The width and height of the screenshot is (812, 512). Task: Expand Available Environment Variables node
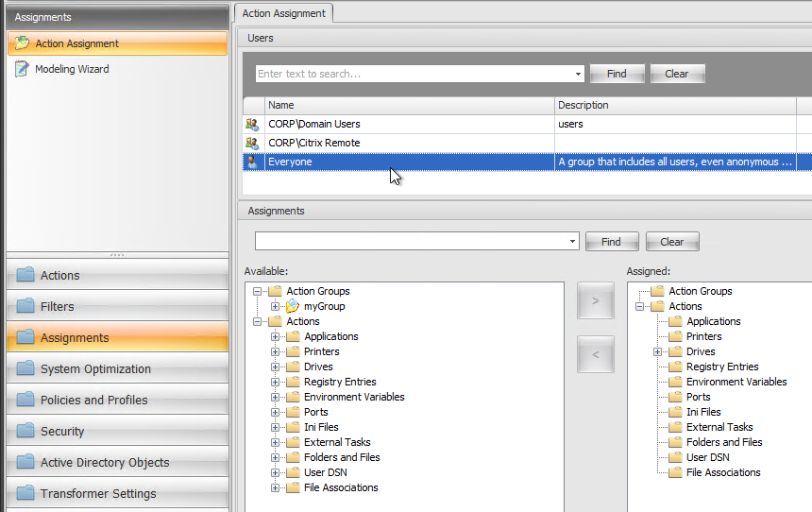pyautogui.click(x=275, y=397)
